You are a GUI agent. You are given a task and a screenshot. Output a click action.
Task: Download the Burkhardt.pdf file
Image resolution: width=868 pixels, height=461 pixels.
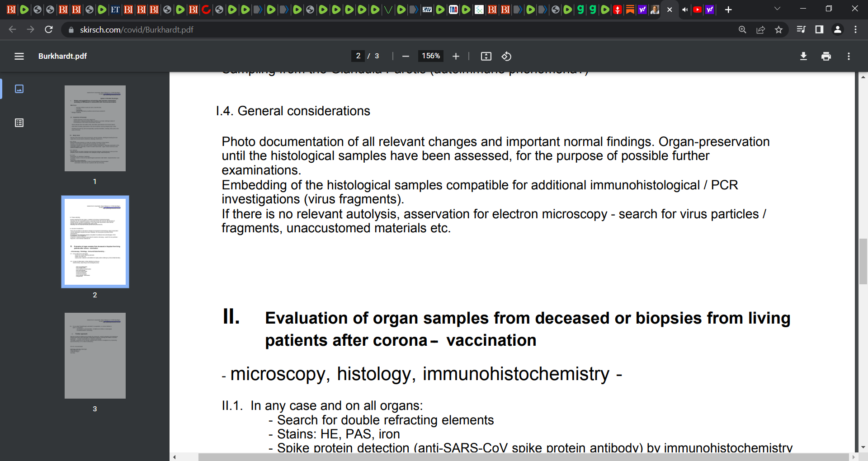point(803,56)
